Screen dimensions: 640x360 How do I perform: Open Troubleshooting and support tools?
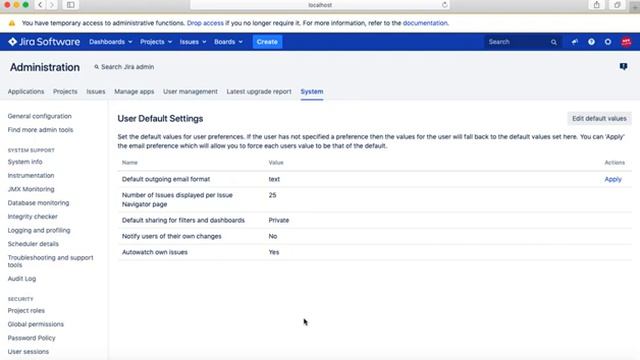50,261
